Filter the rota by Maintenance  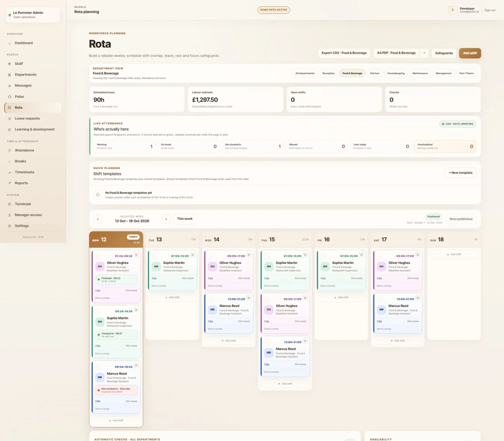420,73
